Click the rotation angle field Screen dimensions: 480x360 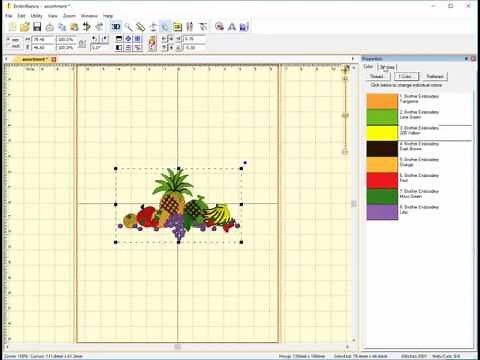point(99,48)
